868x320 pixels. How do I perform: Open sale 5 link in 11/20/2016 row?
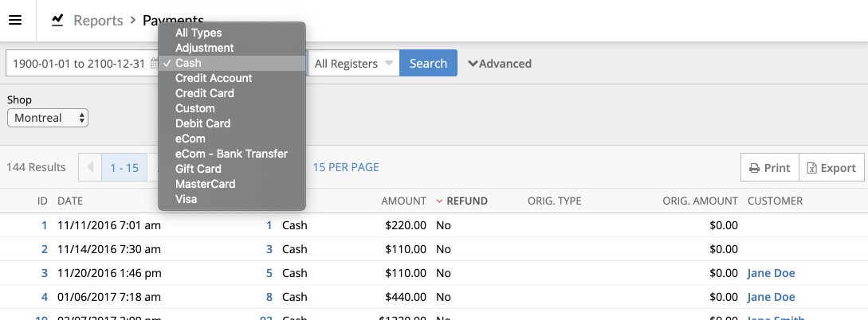[x=269, y=273]
